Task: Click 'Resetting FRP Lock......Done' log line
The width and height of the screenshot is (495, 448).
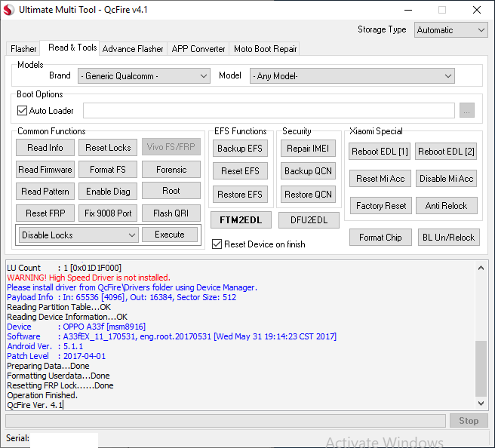Action: [60, 385]
